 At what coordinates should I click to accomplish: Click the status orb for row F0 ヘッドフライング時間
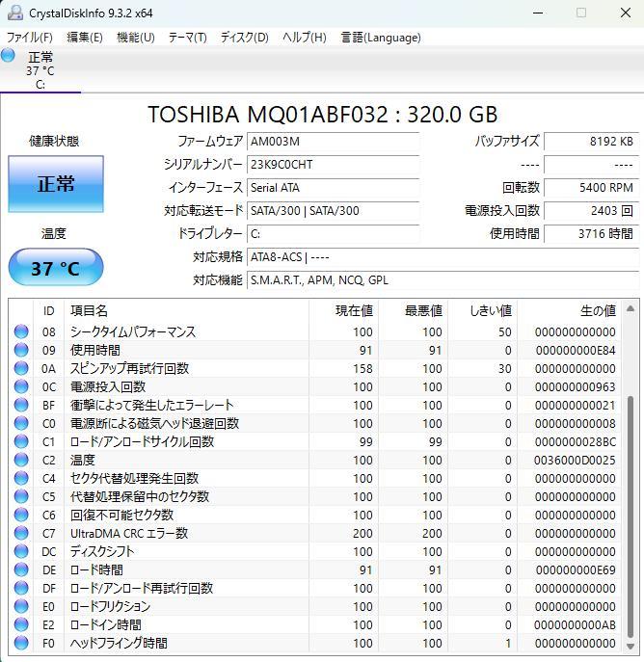coord(21,643)
